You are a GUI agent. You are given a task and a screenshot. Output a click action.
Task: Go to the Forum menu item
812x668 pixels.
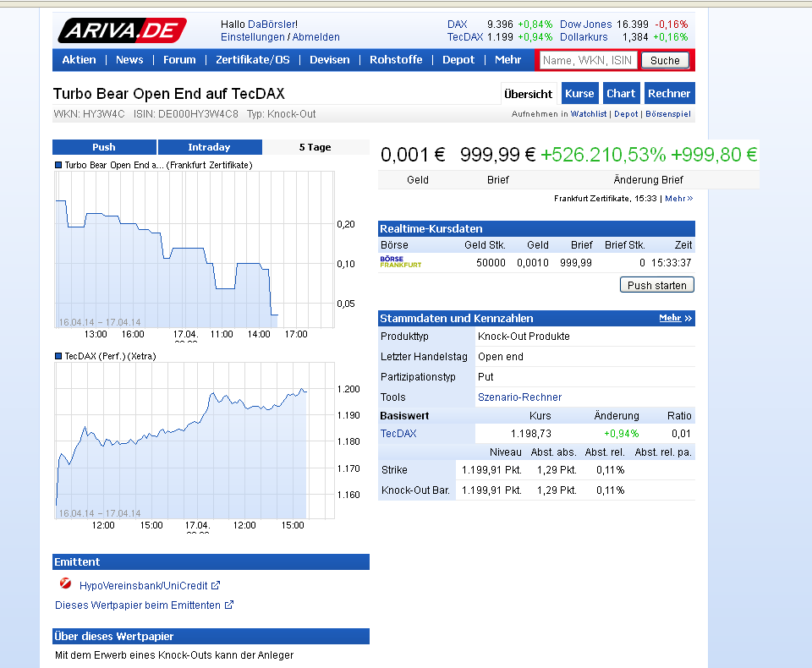click(179, 59)
